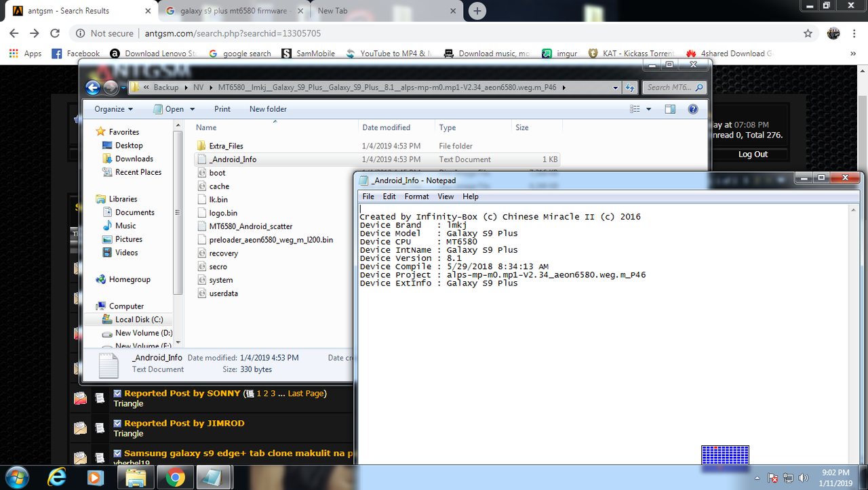Screen dimensions: 868x490
Task: Open the Facebook bookmark
Action: [x=76, y=54]
